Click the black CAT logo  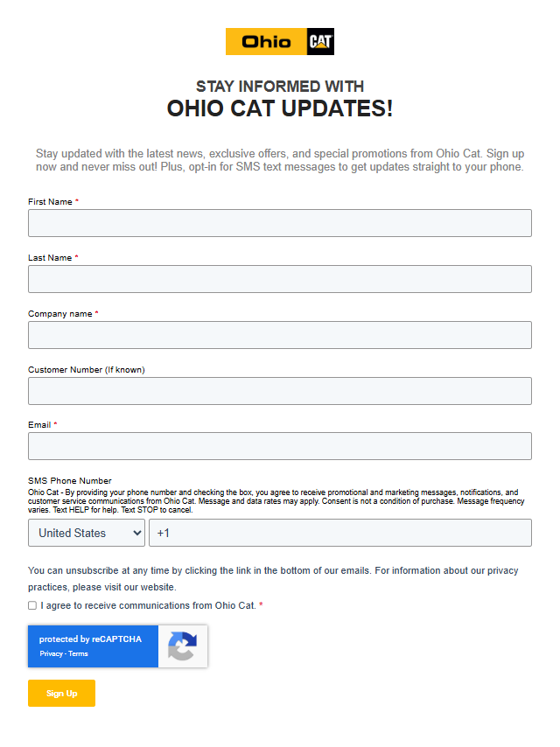(x=320, y=42)
